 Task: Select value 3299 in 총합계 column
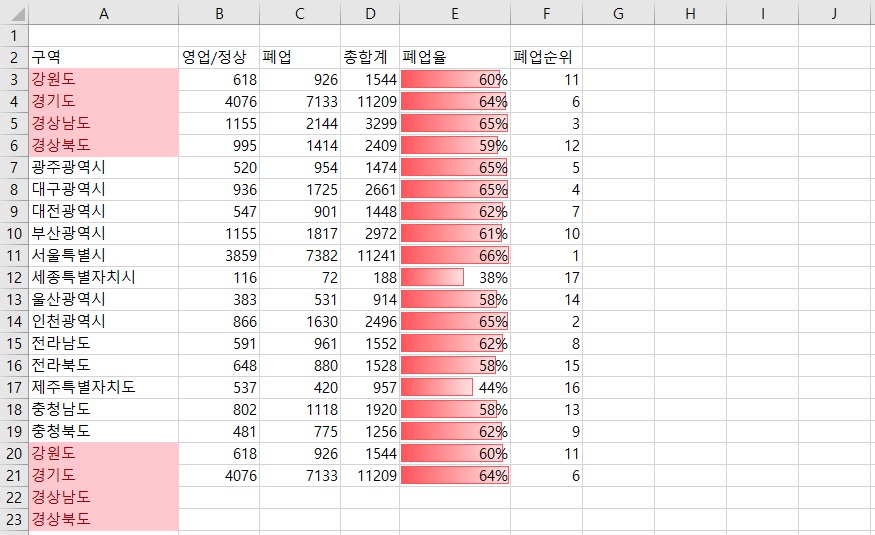point(370,123)
